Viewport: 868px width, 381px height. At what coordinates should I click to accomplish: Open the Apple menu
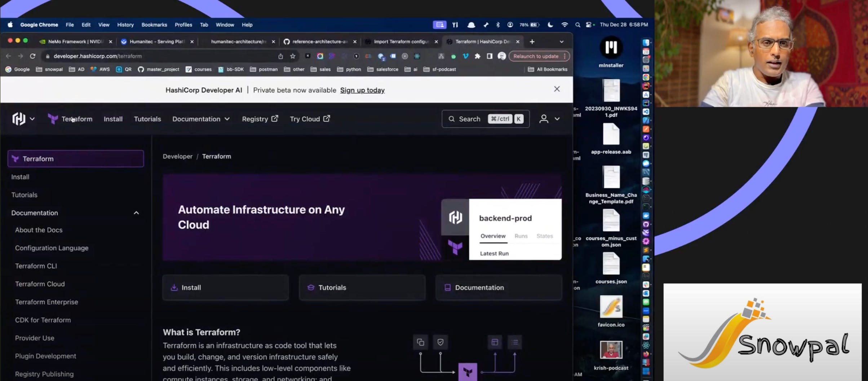click(x=10, y=25)
